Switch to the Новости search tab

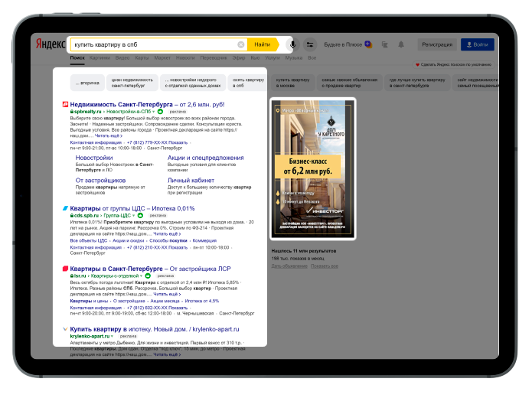[x=185, y=58]
